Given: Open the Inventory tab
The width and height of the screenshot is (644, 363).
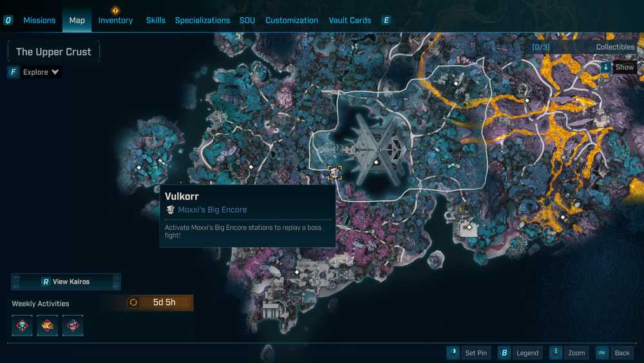Looking at the screenshot, I should [115, 20].
